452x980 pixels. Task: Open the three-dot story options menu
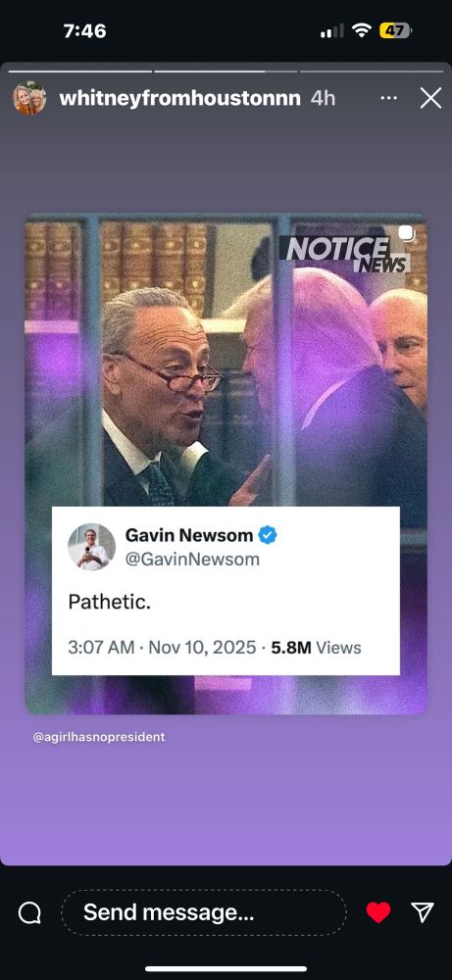point(389,98)
